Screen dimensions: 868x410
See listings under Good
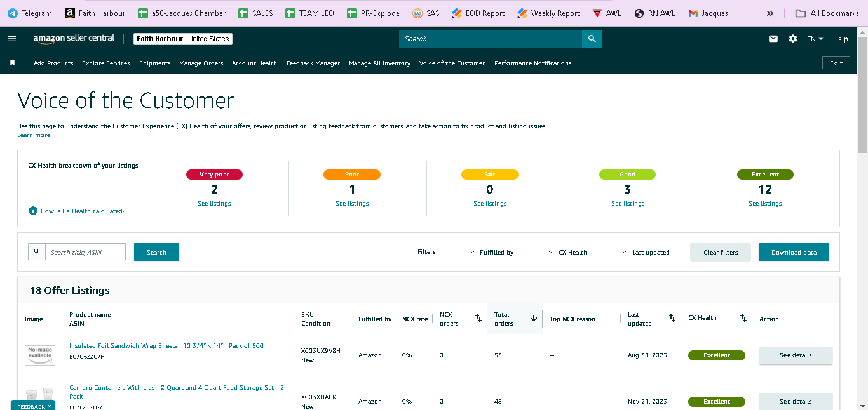pyautogui.click(x=628, y=204)
